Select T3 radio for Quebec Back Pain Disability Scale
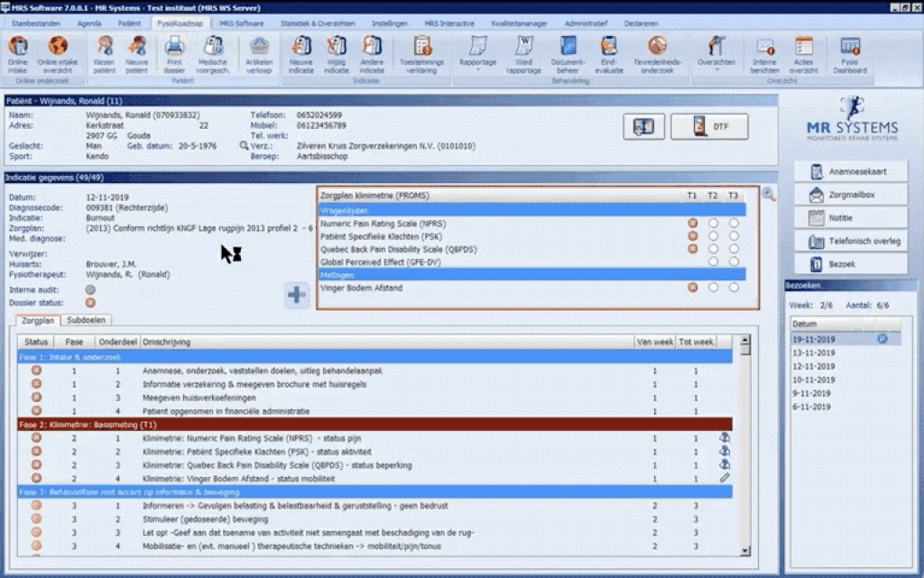The height and width of the screenshot is (578, 924). [734, 249]
